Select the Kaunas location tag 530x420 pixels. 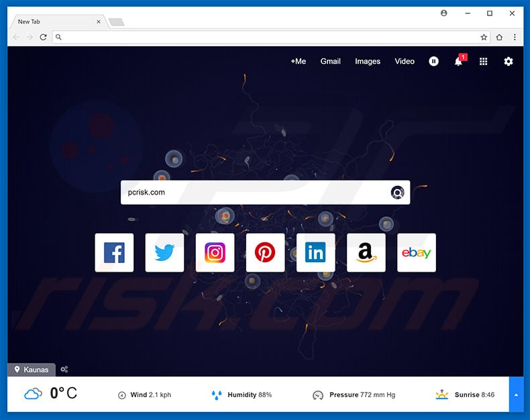click(x=32, y=370)
